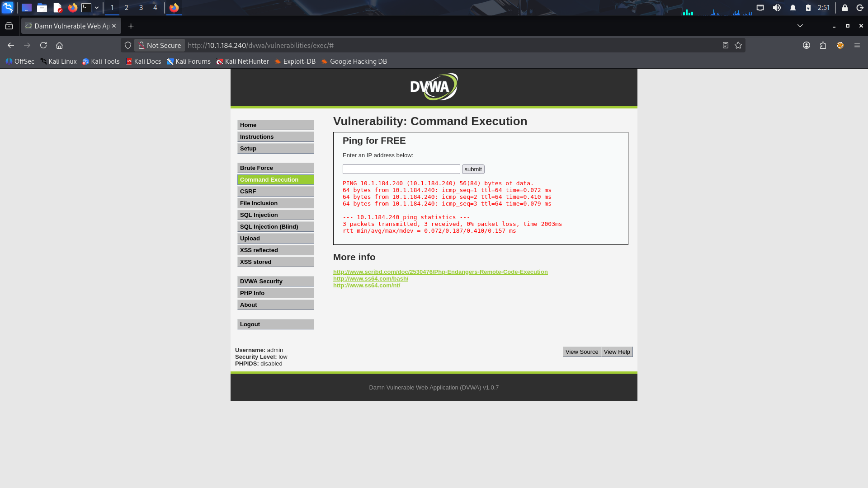Open the Brute Force vulnerability page

point(276,168)
